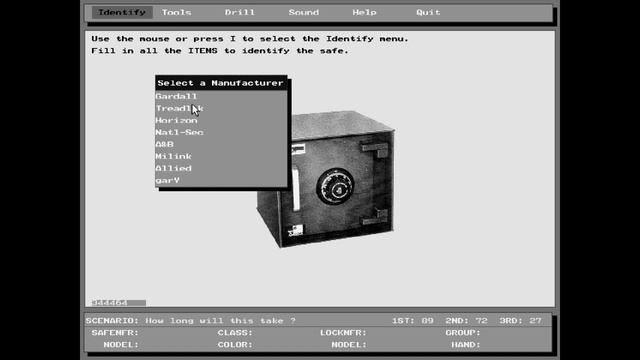
Task: Click the label plate on safe's lower left
Action: pos(296,231)
